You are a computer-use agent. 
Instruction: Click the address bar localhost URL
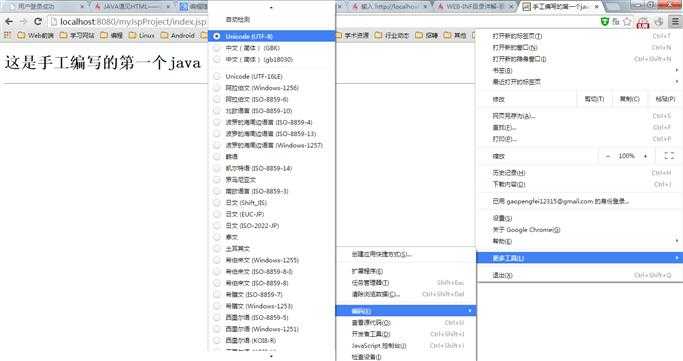[133, 21]
